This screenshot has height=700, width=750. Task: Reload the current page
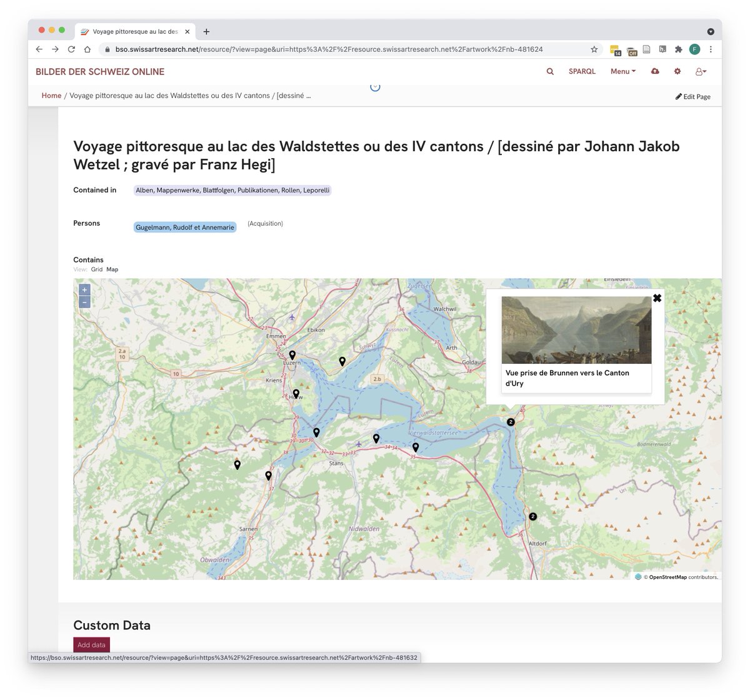(71, 49)
